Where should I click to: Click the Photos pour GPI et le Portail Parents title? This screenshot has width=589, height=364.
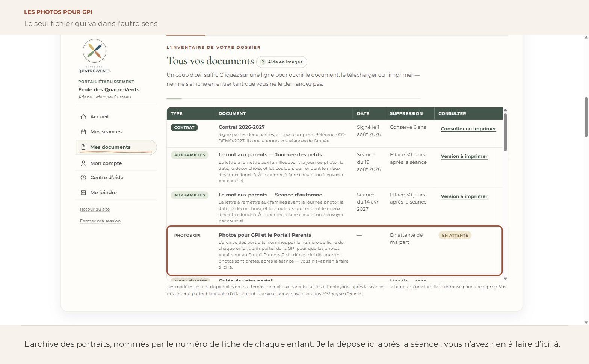(x=265, y=235)
